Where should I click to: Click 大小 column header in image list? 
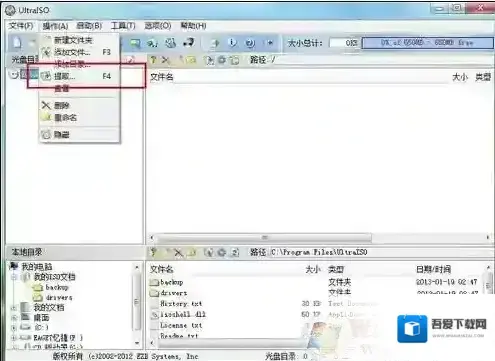tap(460, 77)
